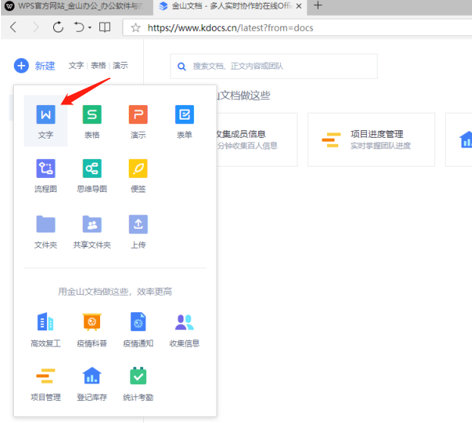Open the 疫情科普 template icon
Image resolution: width=472 pixels, height=423 pixels.
[92, 322]
